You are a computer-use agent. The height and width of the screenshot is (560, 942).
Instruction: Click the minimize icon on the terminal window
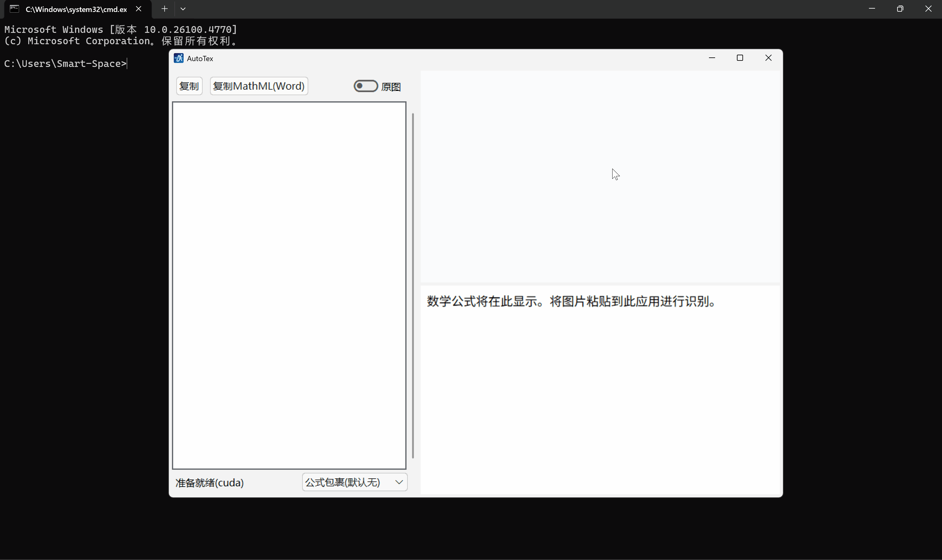pos(872,8)
